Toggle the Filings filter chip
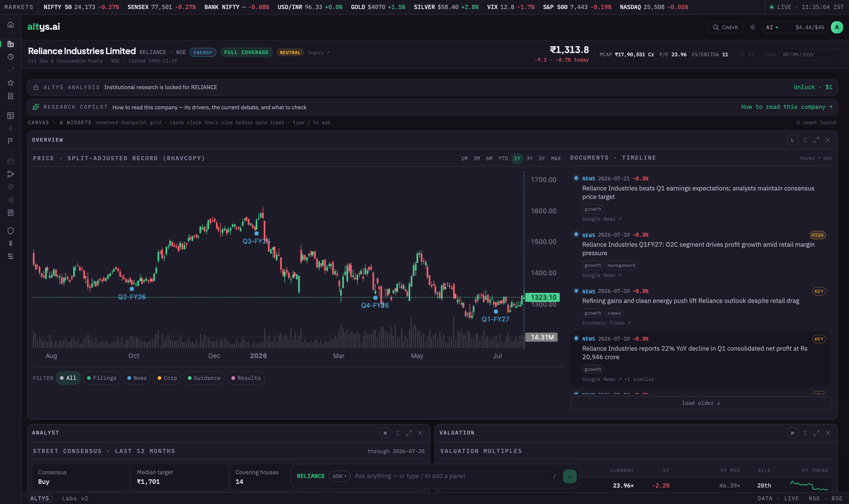 point(102,378)
